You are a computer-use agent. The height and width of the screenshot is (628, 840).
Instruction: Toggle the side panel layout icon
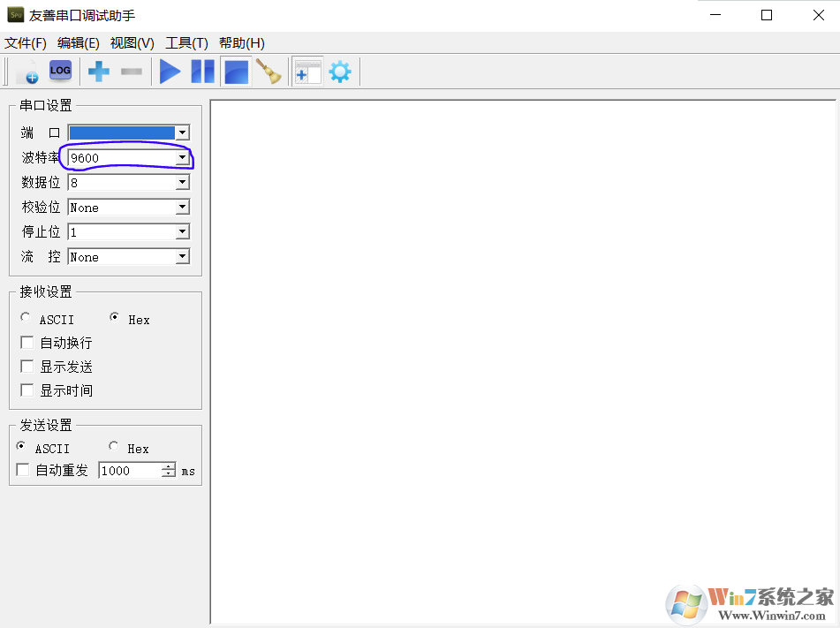point(306,72)
